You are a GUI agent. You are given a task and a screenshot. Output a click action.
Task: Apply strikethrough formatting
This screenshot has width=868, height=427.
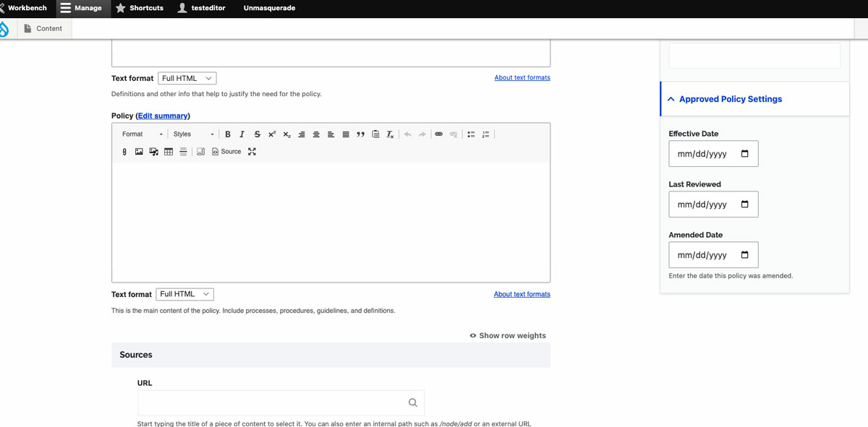pyautogui.click(x=257, y=134)
